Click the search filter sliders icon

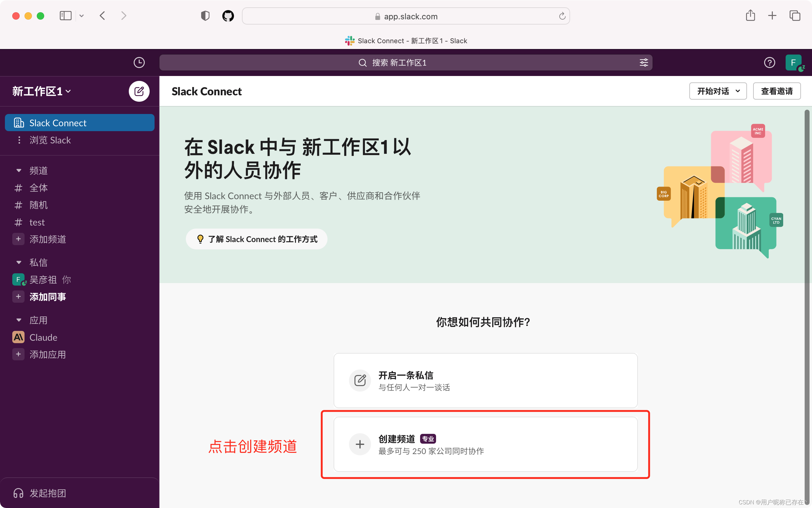coord(644,63)
